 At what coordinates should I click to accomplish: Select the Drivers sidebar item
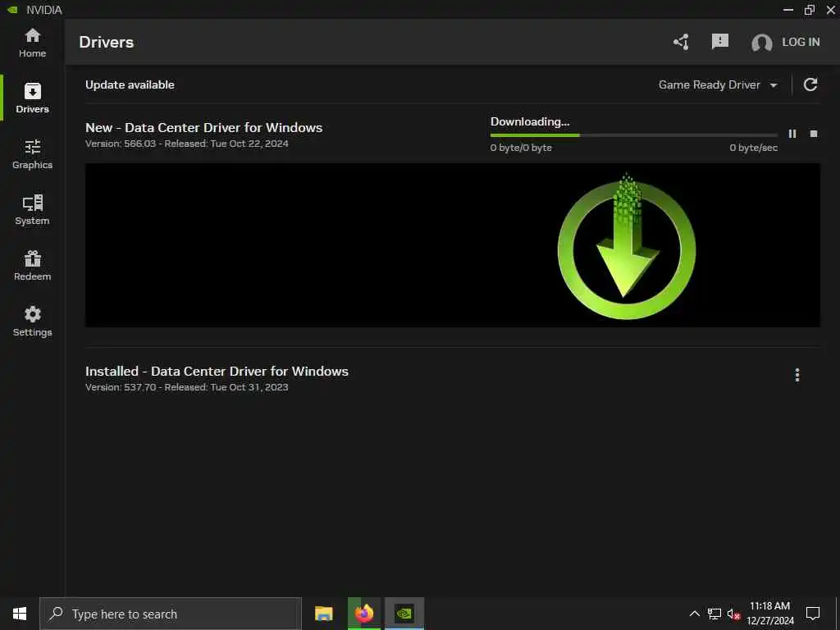pos(32,98)
